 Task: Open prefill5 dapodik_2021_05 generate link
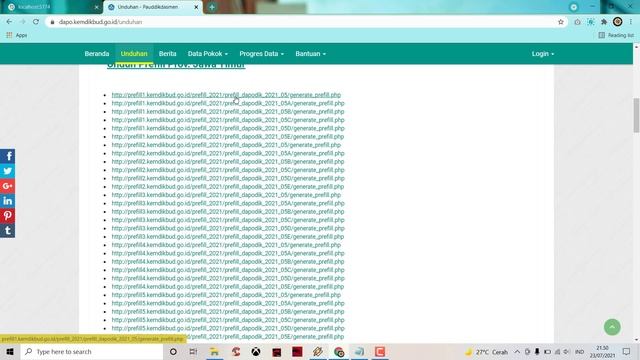pyautogui.click(x=226, y=295)
